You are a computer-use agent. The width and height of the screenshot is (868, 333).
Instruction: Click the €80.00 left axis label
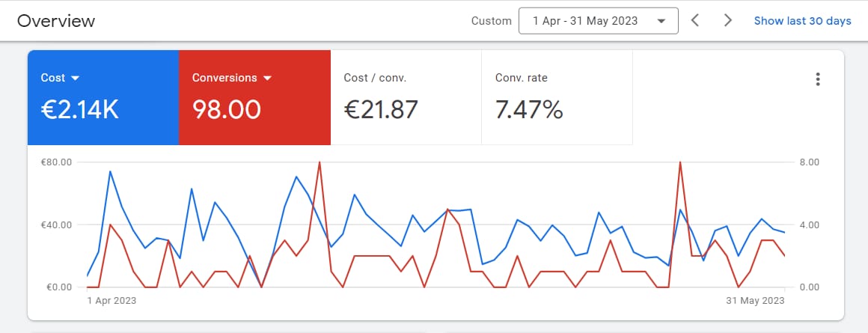(55, 162)
